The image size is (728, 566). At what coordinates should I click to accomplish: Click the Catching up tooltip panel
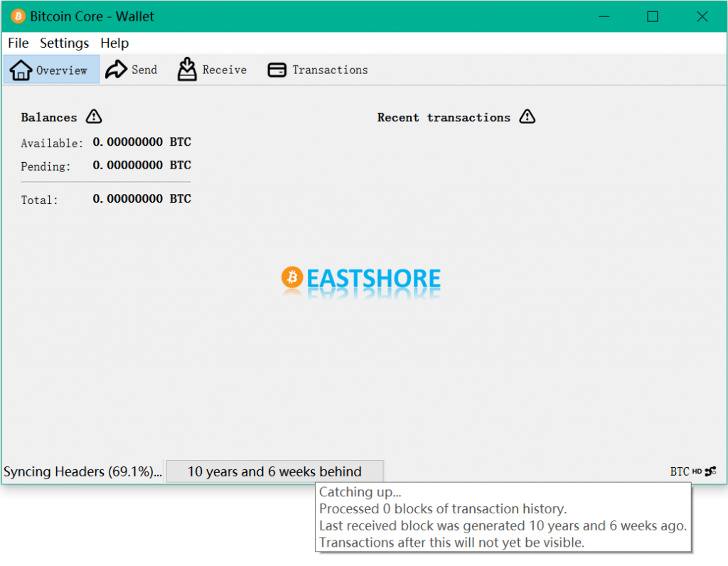pos(503,517)
